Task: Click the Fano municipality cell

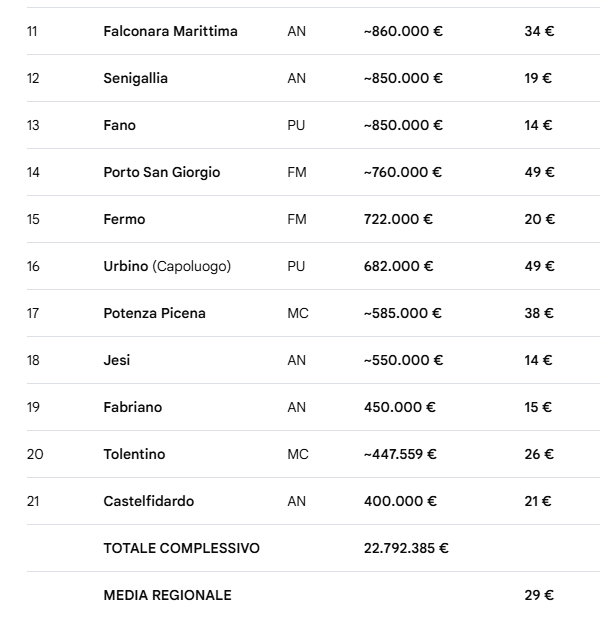Action: [119, 125]
